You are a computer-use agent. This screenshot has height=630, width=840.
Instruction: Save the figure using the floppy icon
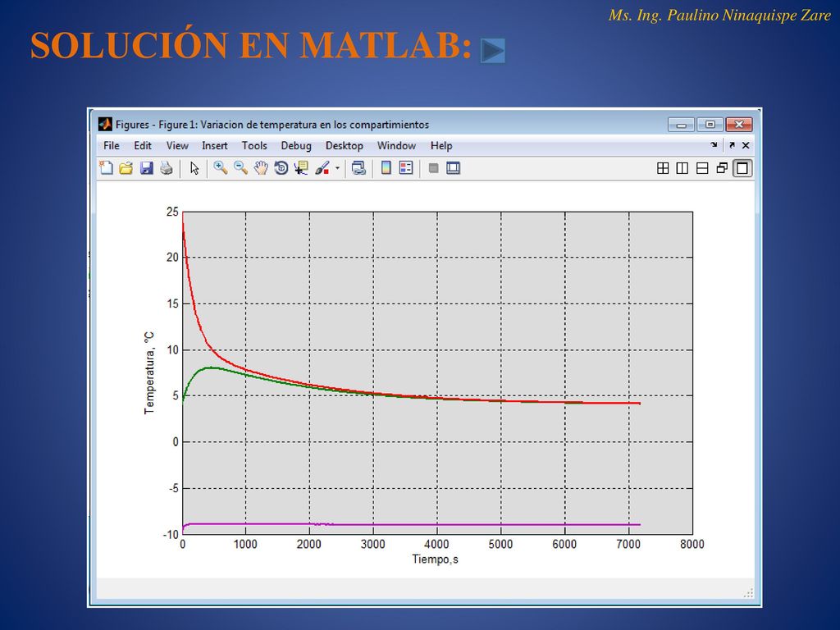click(146, 168)
